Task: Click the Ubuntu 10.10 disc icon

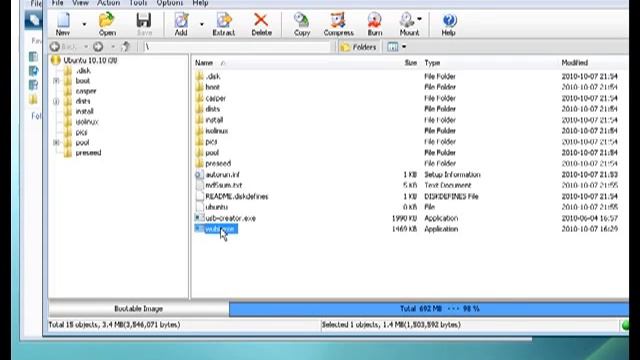Action: (56, 60)
